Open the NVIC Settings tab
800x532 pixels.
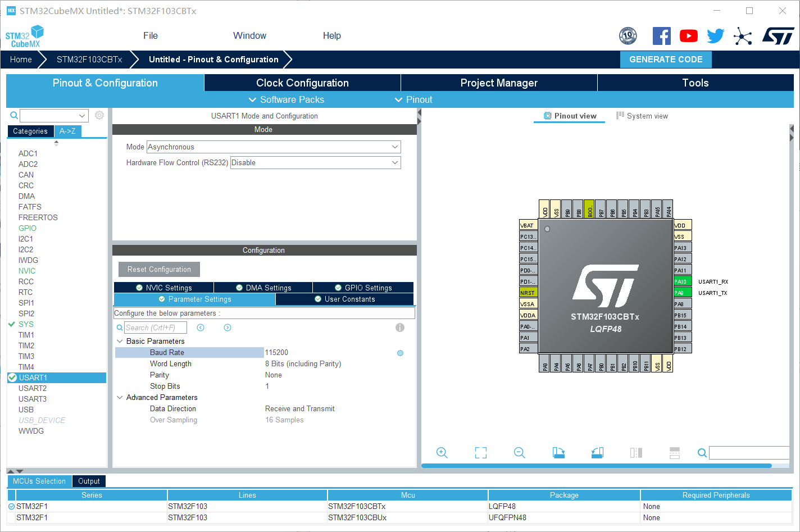164,288
